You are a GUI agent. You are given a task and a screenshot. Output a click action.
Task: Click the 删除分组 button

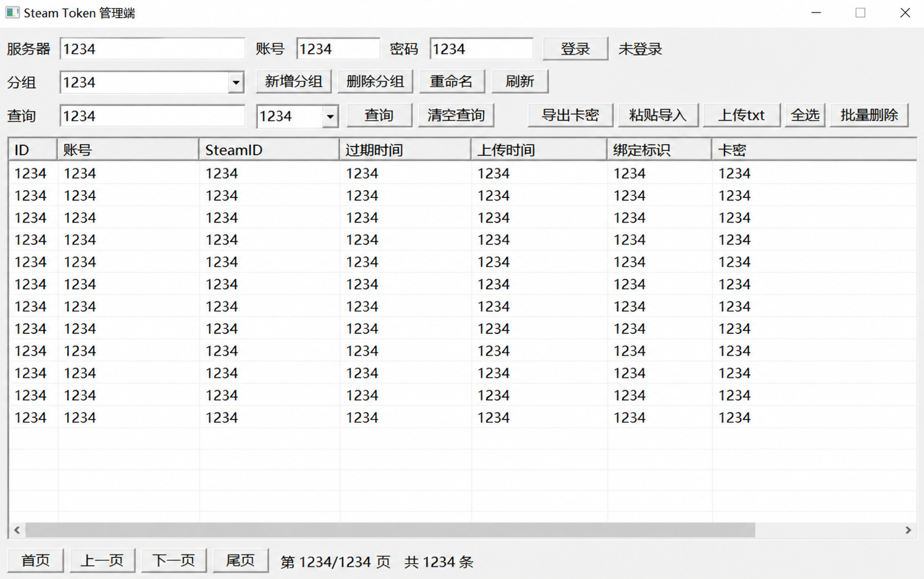pos(375,82)
